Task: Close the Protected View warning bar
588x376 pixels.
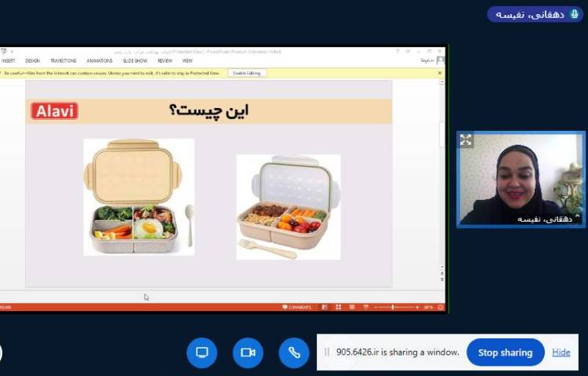Action: tap(439, 73)
